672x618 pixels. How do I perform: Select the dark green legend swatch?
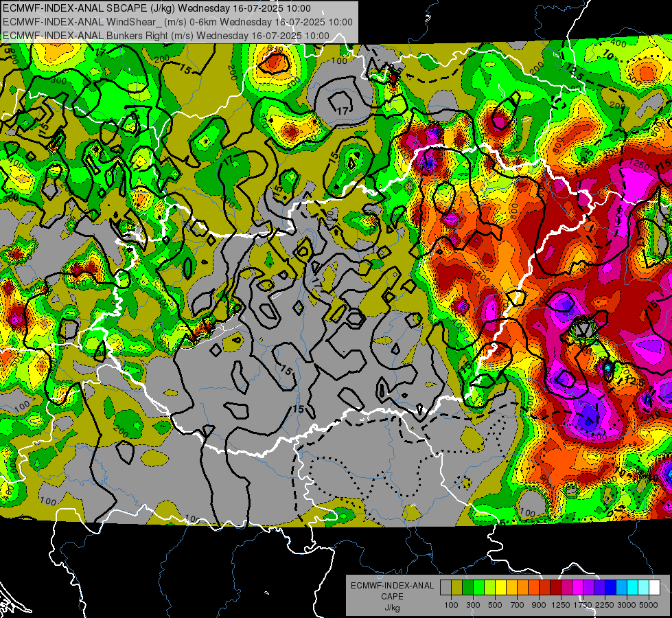point(467,587)
